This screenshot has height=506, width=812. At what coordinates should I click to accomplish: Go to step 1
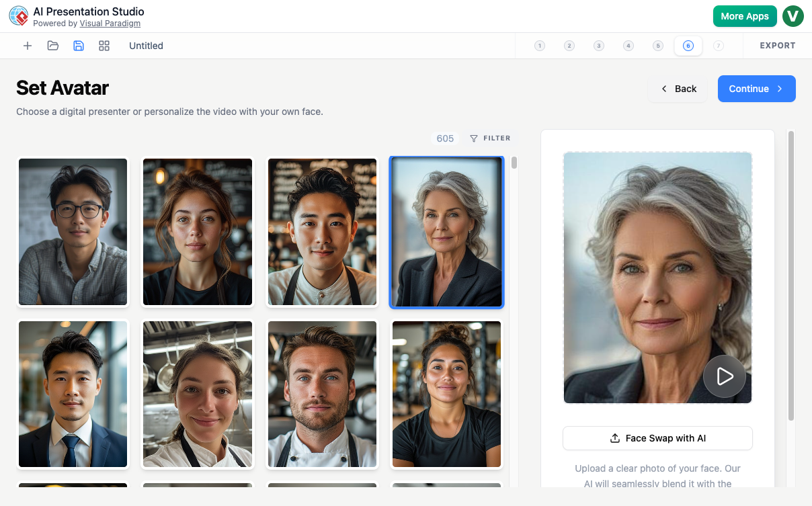(539, 46)
